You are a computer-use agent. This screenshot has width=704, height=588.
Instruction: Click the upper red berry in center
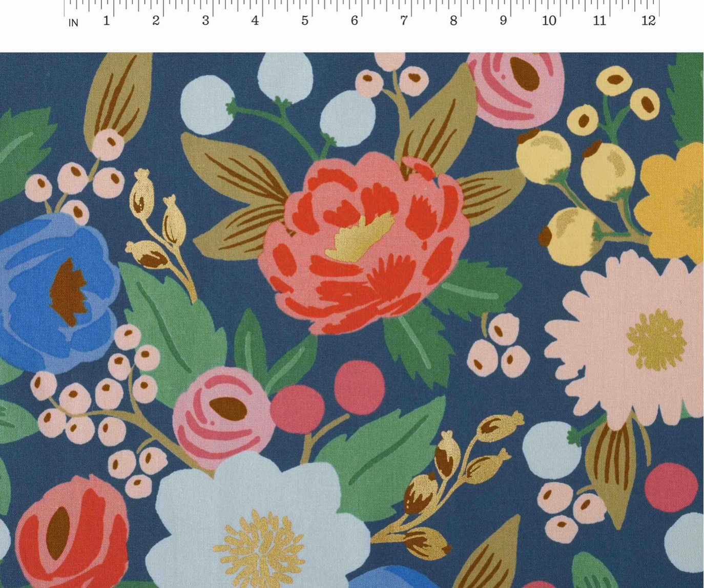point(359,387)
